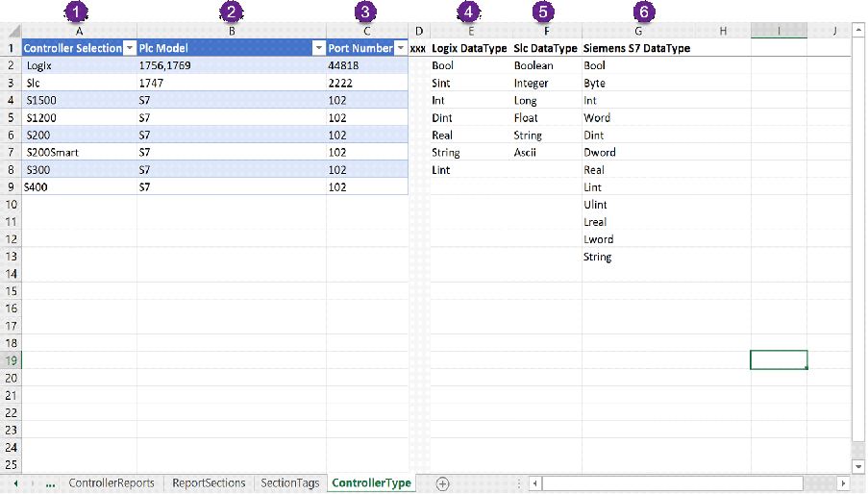Open the Controller Selection filter dropdown
This screenshot has height=494, width=868.
click(130, 48)
